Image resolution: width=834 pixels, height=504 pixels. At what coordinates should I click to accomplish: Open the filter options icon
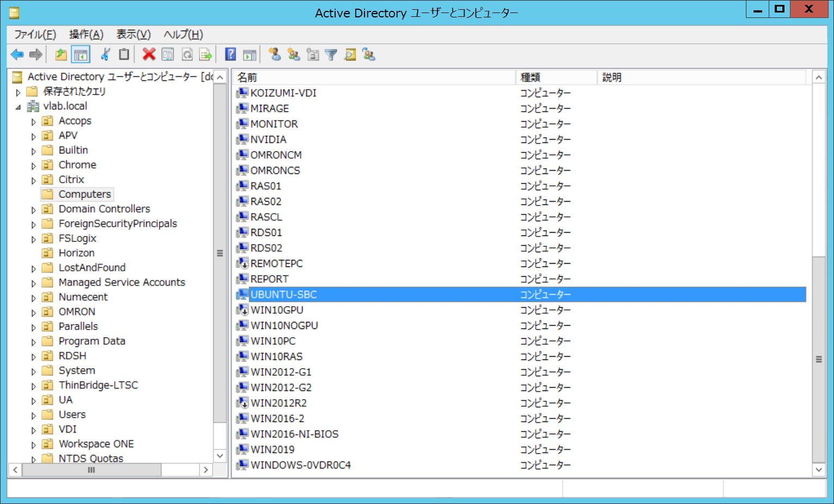coord(331,54)
